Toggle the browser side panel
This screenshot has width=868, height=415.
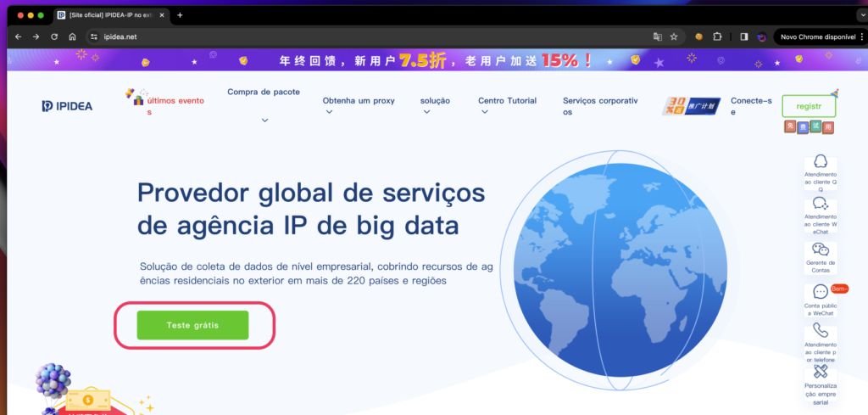[x=743, y=37]
